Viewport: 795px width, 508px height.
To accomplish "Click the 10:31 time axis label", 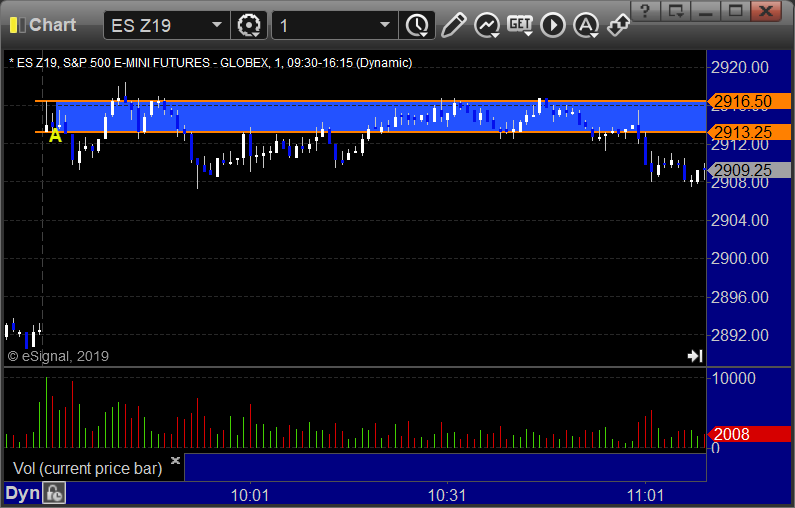I will click(x=447, y=495).
